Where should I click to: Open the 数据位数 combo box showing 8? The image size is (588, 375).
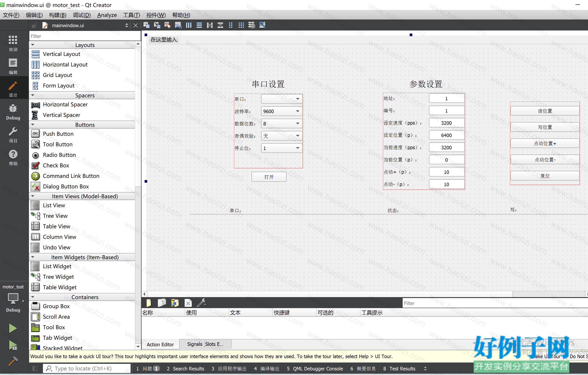282,123
